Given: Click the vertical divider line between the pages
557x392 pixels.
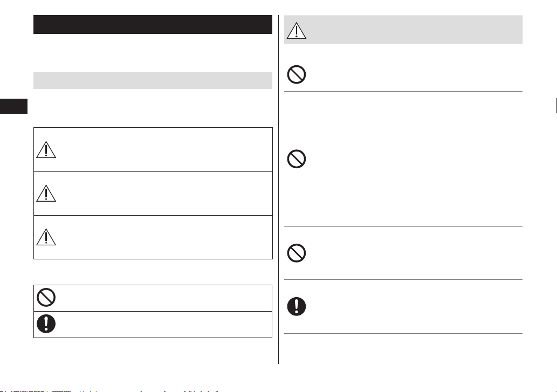Looking at the screenshot, I should coord(278,189).
